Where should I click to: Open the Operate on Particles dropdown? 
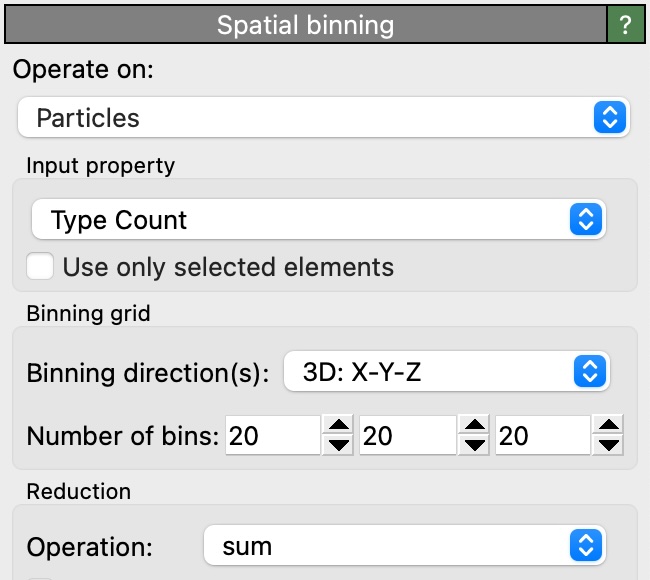(x=322, y=118)
